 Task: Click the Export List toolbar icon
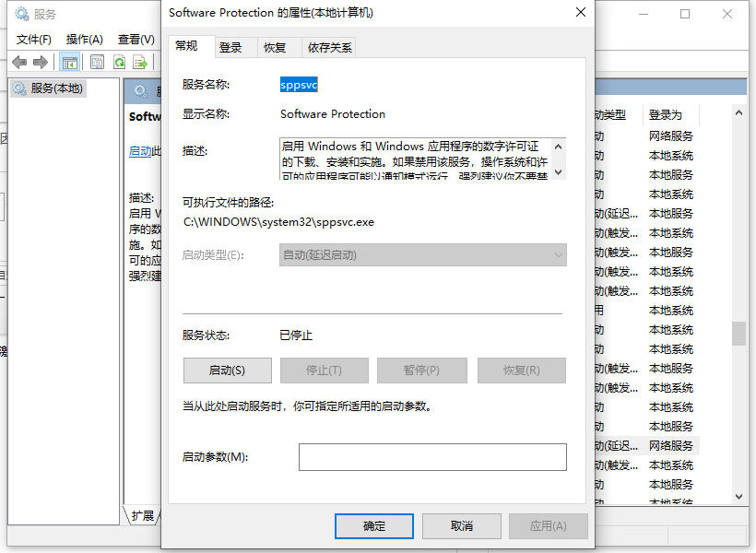click(140, 63)
